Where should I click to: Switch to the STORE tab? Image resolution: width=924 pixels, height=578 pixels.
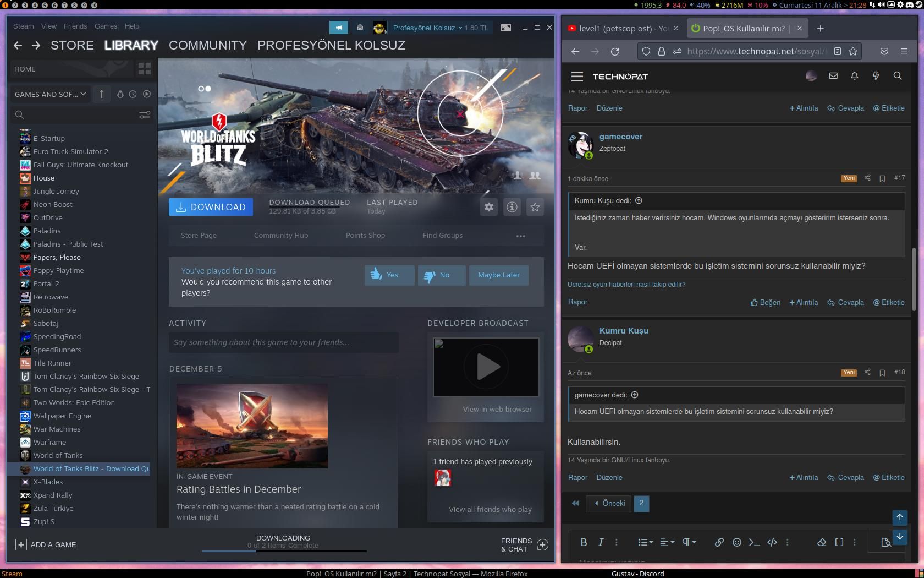72,45
